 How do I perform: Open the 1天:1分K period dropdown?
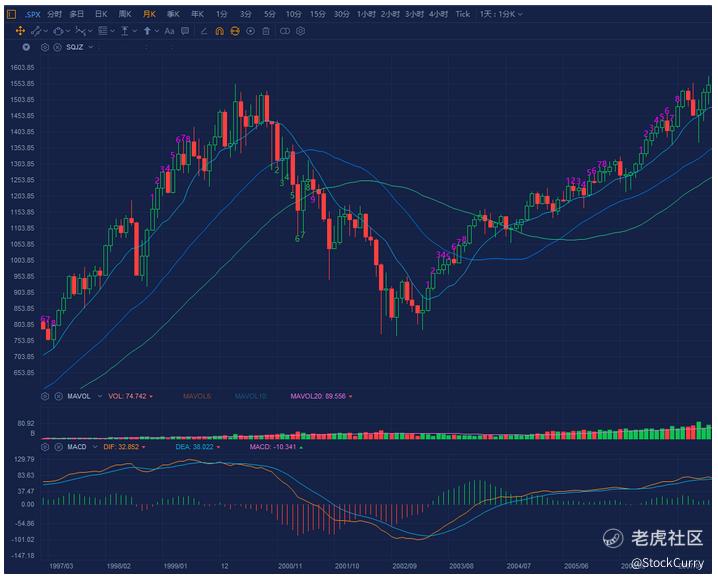501,14
